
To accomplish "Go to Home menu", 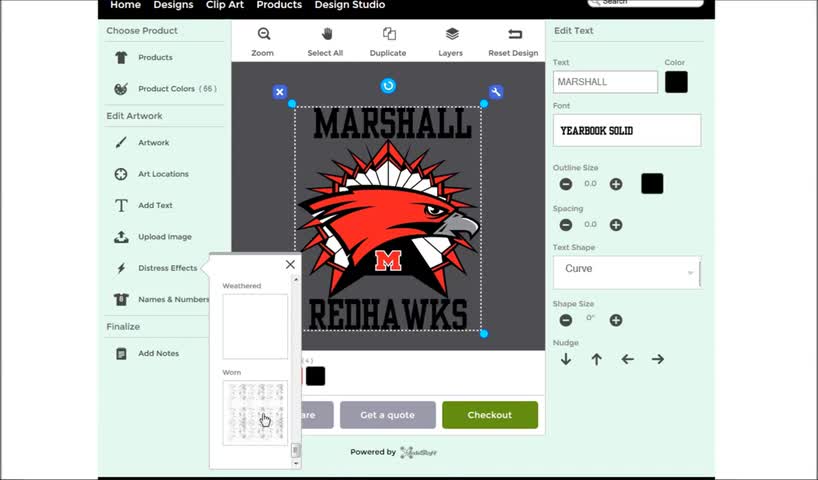I will [125, 5].
